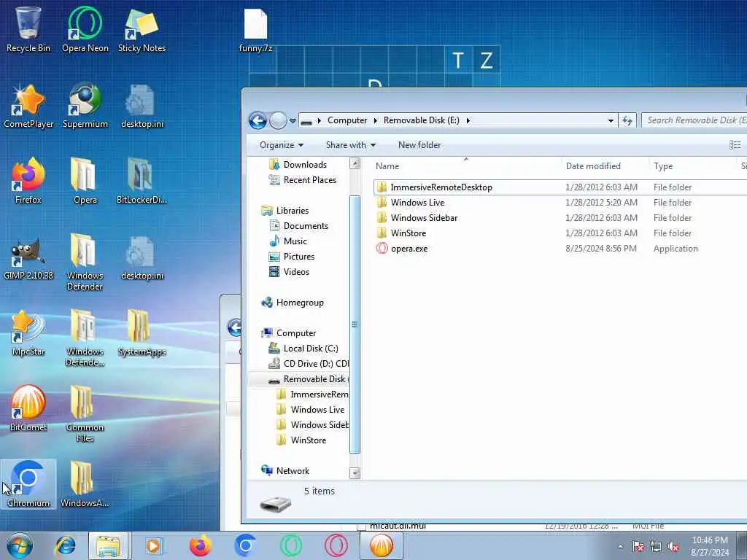Select the Windows Defender desktop folder
This screenshot has height=560, width=747.
coord(85,262)
